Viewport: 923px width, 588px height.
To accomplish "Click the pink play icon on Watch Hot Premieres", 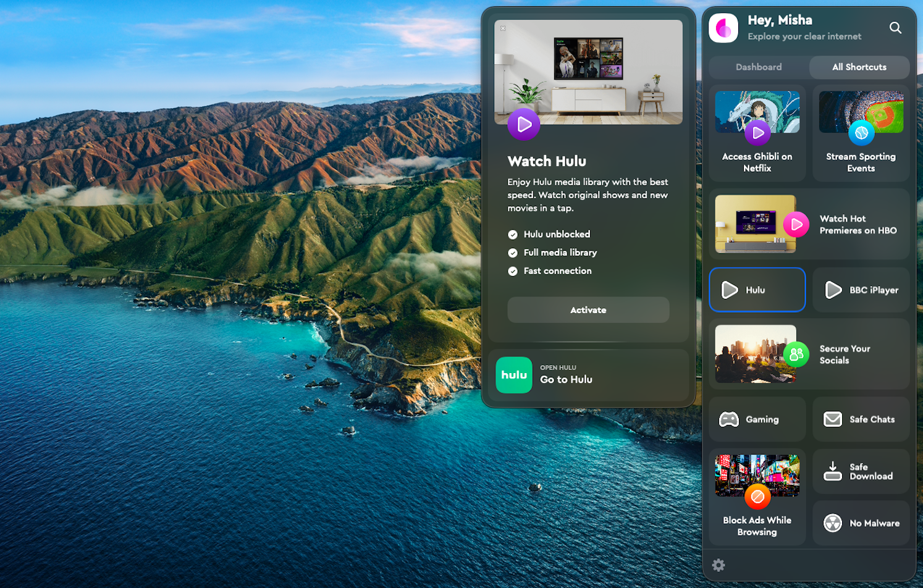I will 797,225.
